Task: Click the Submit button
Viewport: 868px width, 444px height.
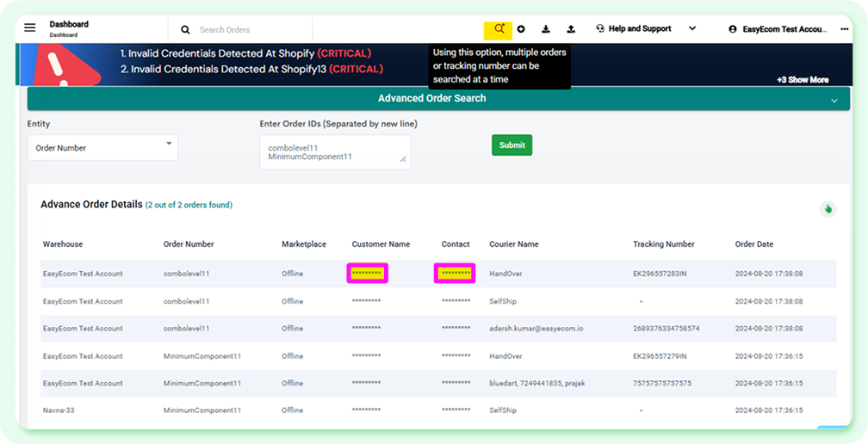Action: click(x=512, y=145)
